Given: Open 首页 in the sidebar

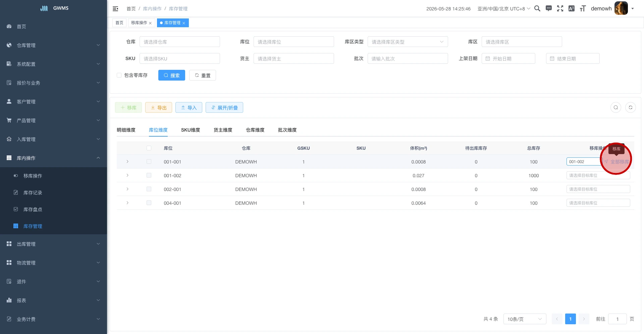Looking at the screenshot, I should tap(54, 27).
